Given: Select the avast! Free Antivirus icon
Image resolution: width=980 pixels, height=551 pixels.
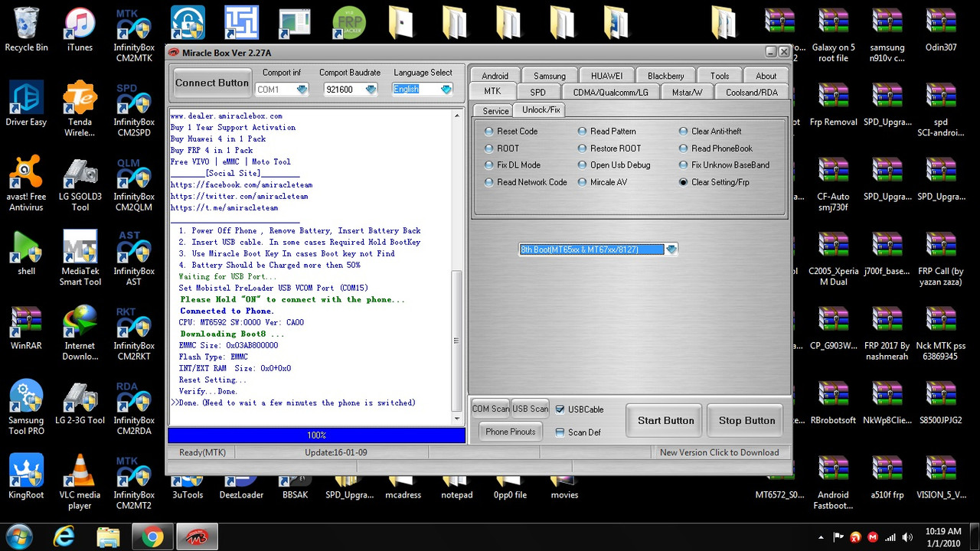Looking at the screenshot, I should (x=26, y=184).
